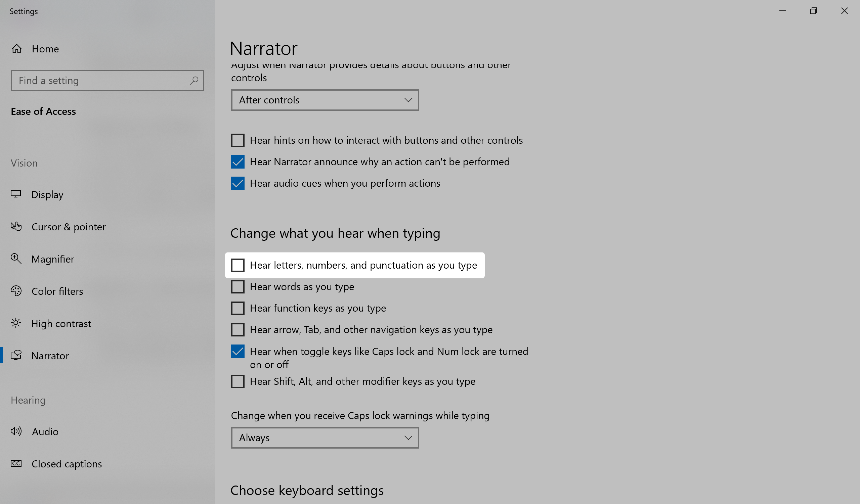This screenshot has width=860, height=504.
Task: Select the Narrator sidebar item
Action: point(50,356)
